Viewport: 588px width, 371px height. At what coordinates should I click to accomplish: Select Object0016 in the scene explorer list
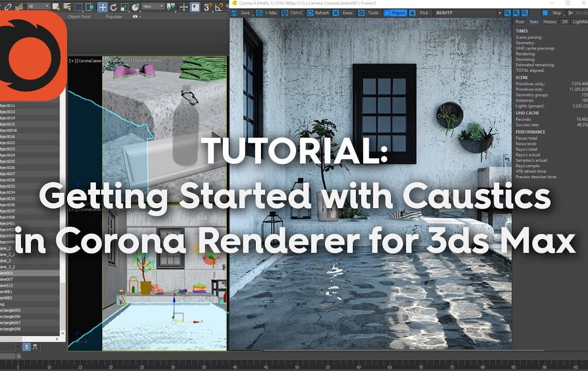[29, 130]
